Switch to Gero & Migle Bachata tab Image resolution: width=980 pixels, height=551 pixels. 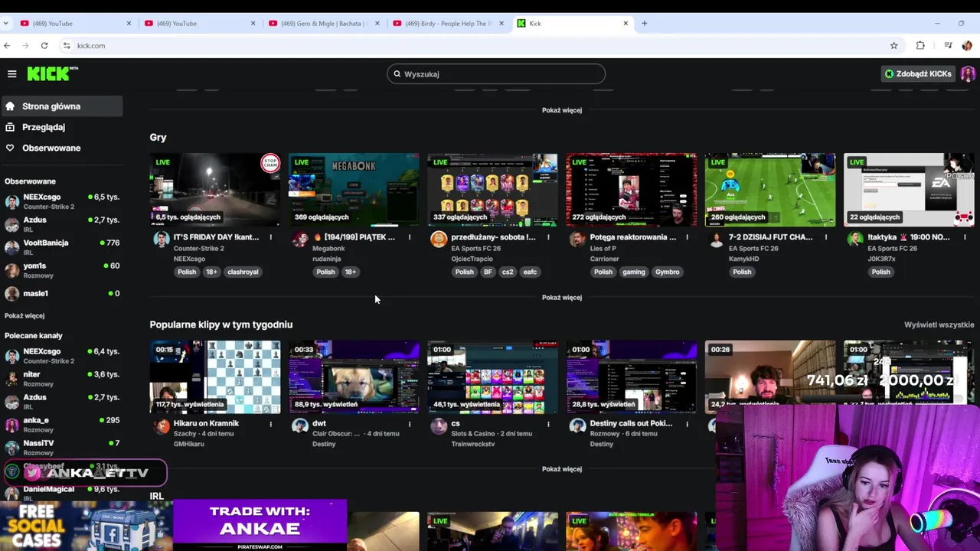tap(324, 23)
